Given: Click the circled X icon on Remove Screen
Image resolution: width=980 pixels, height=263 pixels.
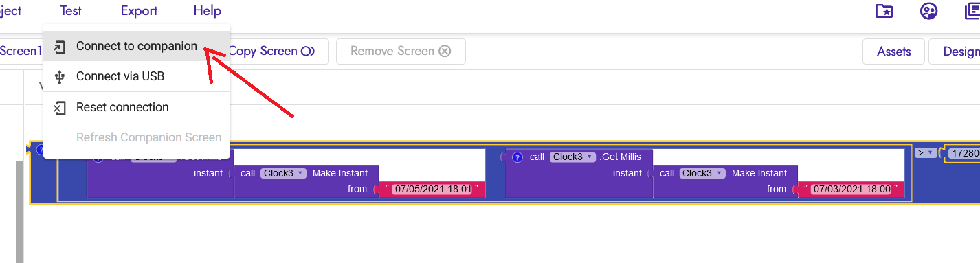Looking at the screenshot, I should 445,52.
